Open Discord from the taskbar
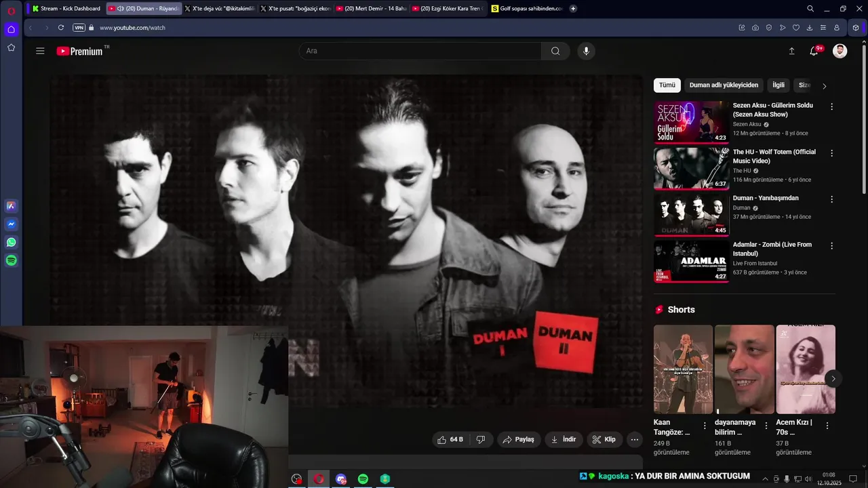The height and width of the screenshot is (488, 868). 341,479
